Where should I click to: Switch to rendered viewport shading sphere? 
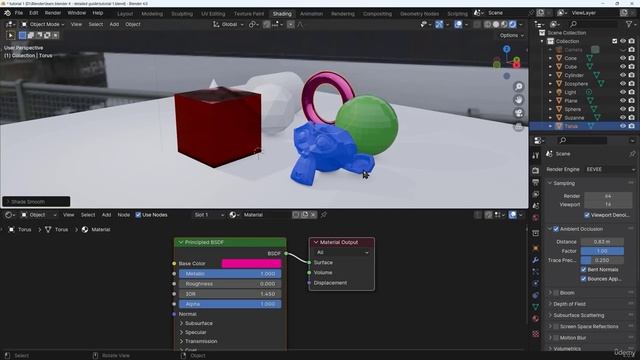pos(512,24)
